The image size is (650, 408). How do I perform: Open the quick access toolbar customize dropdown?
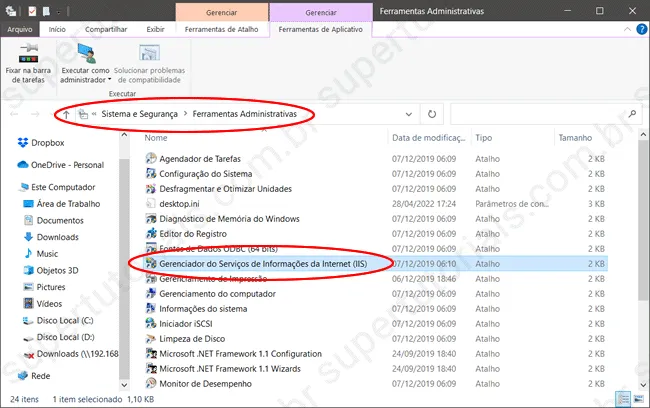tap(58, 12)
